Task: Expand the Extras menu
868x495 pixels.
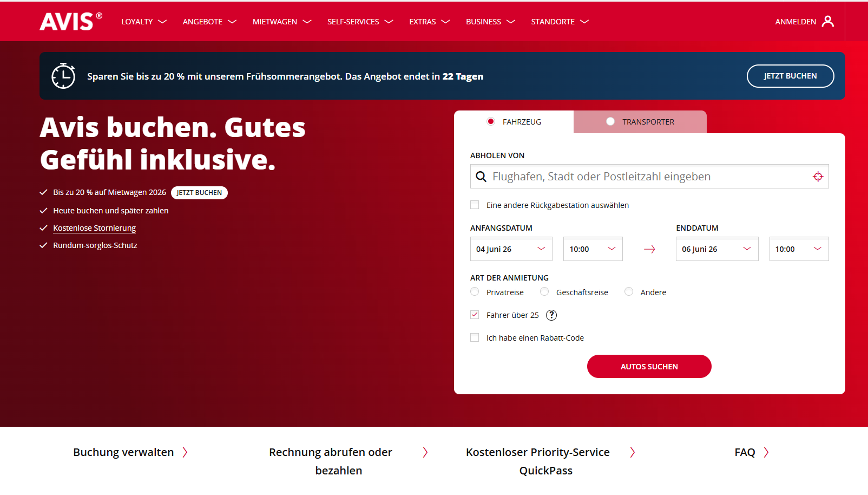Action: (430, 22)
